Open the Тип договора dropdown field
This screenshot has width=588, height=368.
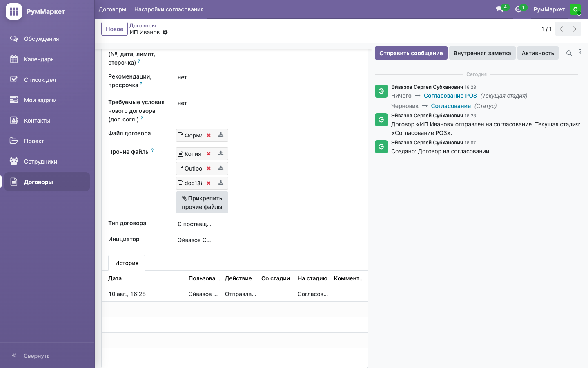202,224
